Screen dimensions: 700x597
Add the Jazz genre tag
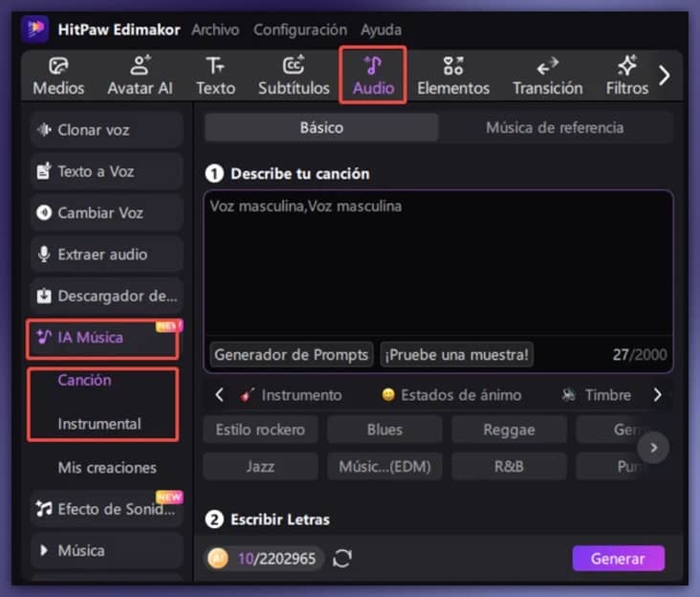coord(260,467)
